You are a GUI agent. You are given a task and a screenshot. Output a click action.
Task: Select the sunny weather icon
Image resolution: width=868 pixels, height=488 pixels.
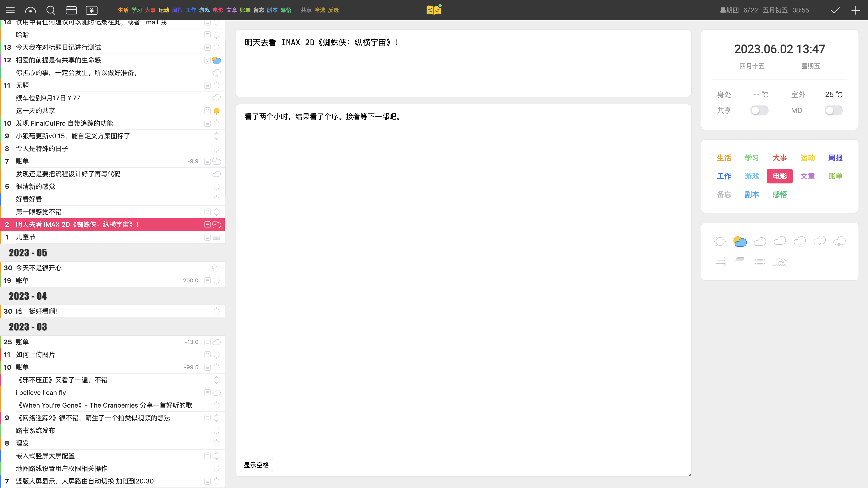coord(720,242)
